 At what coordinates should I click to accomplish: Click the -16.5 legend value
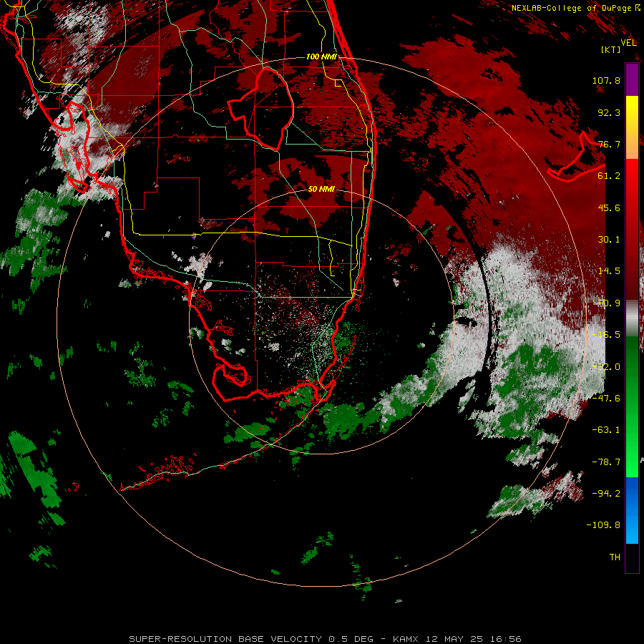pos(606,335)
